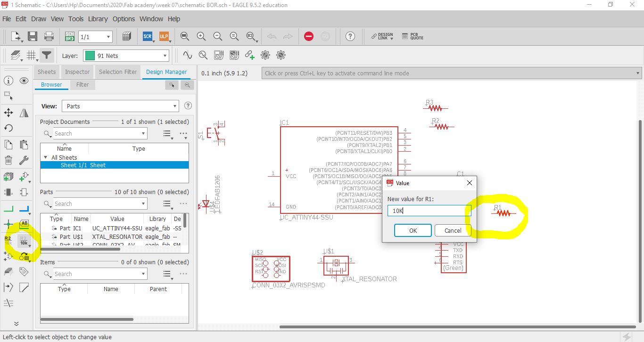Open the File menu
Image resolution: width=644 pixels, height=342 pixels.
pos(7,19)
